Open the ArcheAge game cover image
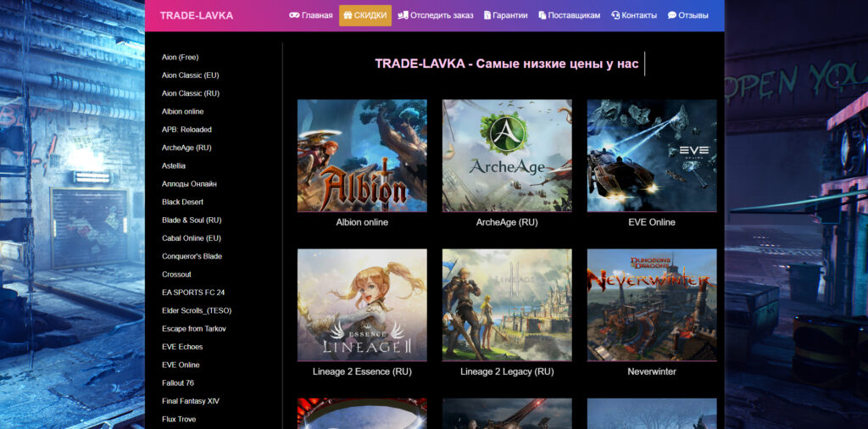The image size is (868, 429). 507,155
